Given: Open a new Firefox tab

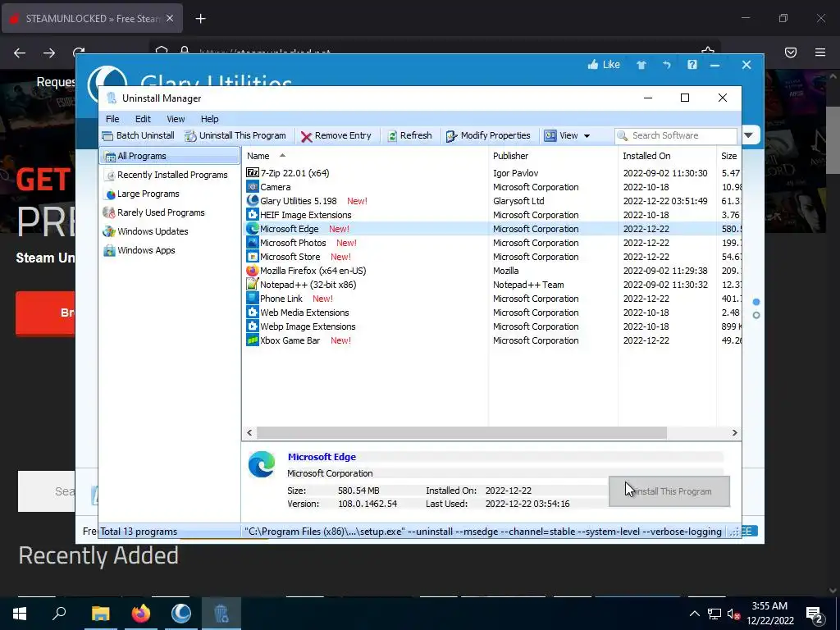Looking at the screenshot, I should click(x=200, y=19).
